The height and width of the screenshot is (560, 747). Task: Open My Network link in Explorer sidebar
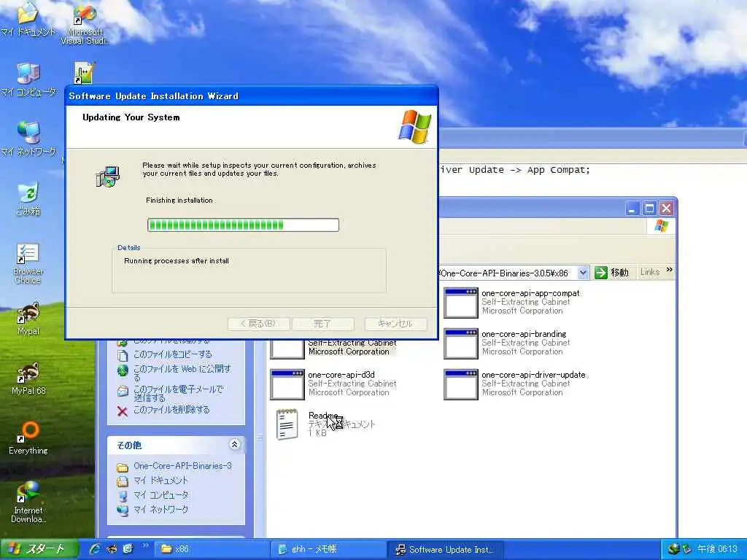[x=160, y=510]
